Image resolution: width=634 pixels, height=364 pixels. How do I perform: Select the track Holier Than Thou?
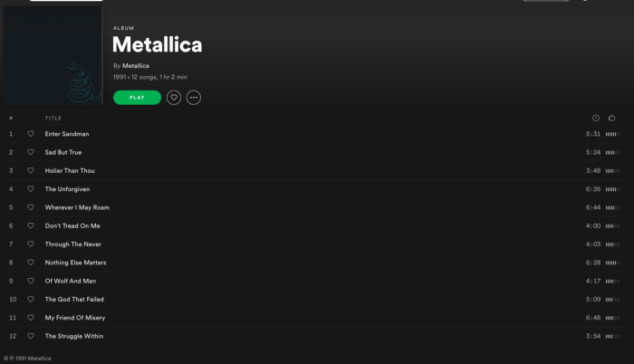coord(70,170)
